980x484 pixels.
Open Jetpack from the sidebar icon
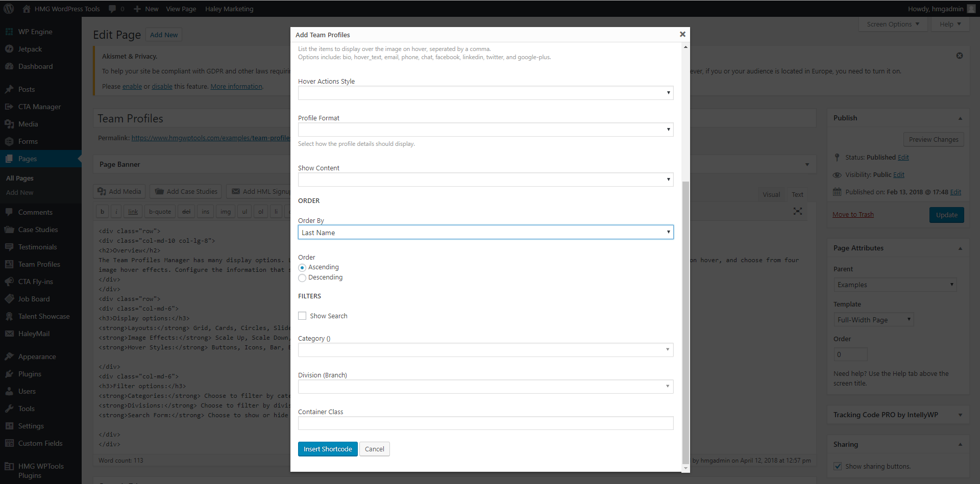(x=9, y=49)
